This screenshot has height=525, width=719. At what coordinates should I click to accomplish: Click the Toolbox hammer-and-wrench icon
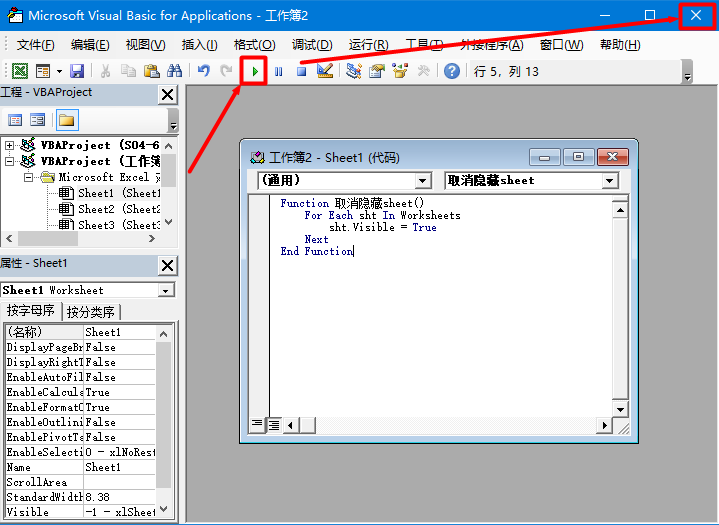(x=423, y=71)
